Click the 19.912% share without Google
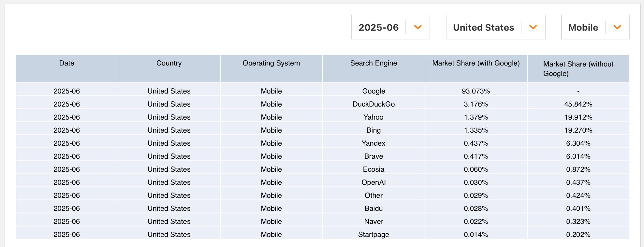The height and width of the screenshot is (247, 644). (x=578, y=117)
